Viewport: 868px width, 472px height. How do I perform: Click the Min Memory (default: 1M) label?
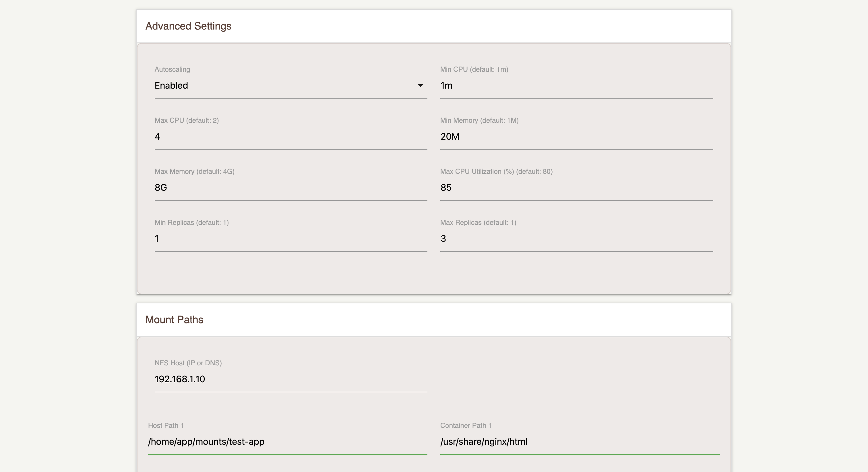(479, 120)
